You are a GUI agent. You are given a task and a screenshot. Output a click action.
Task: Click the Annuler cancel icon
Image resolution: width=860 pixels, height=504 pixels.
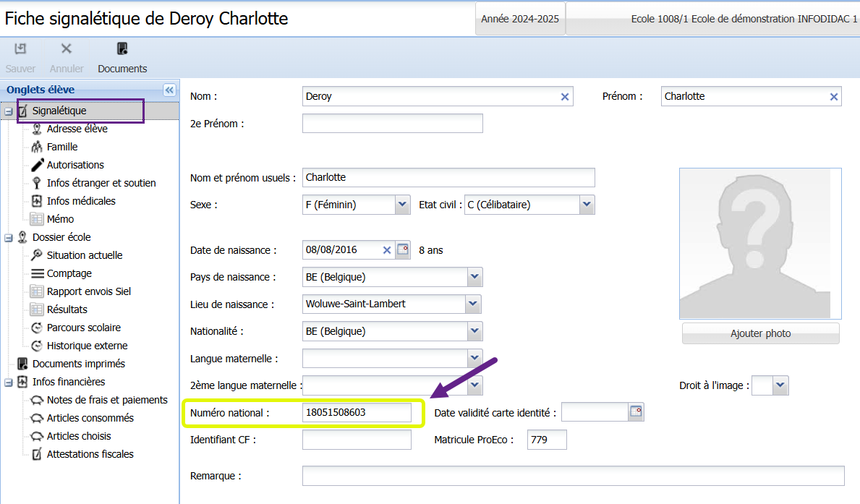coord(66,49)
